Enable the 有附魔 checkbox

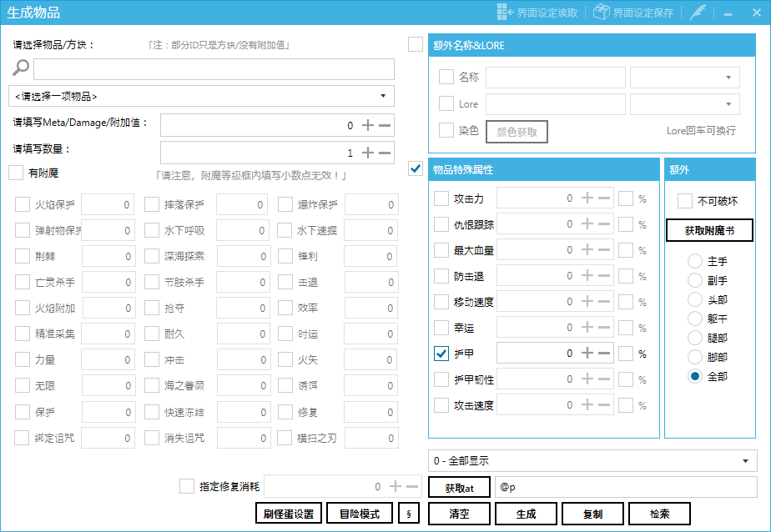click(x=16, y=173)
